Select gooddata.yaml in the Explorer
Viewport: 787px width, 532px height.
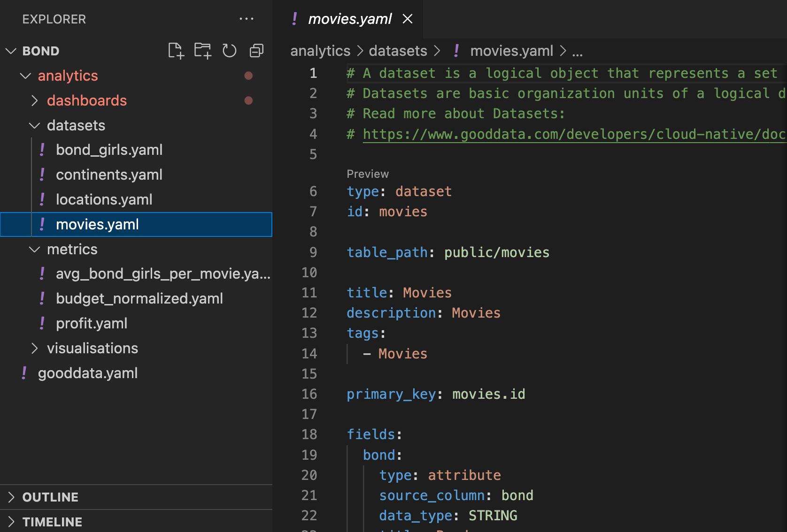(x=87, y=373)
